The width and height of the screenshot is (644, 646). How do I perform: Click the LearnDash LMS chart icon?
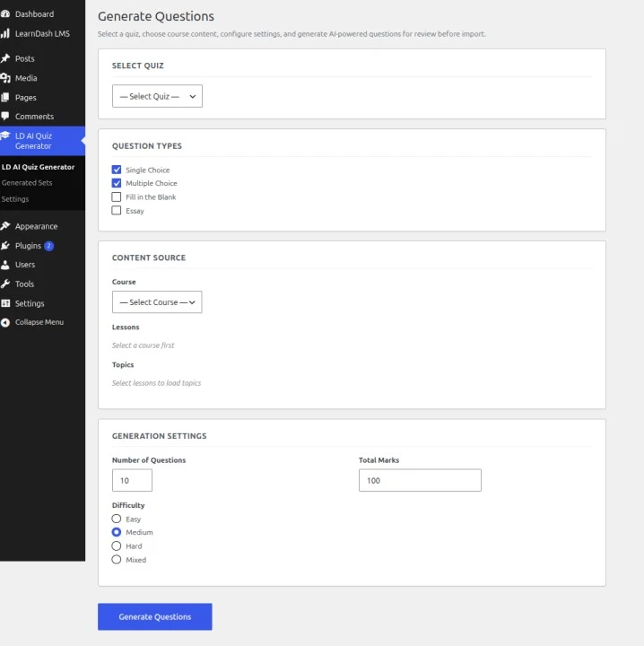pyautogui.click(x=5, y=34)
